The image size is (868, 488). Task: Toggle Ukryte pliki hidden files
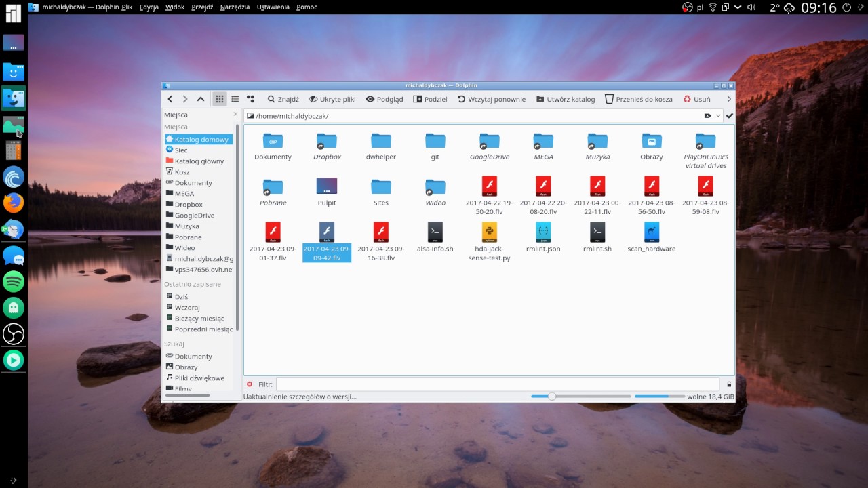[332, 99]
